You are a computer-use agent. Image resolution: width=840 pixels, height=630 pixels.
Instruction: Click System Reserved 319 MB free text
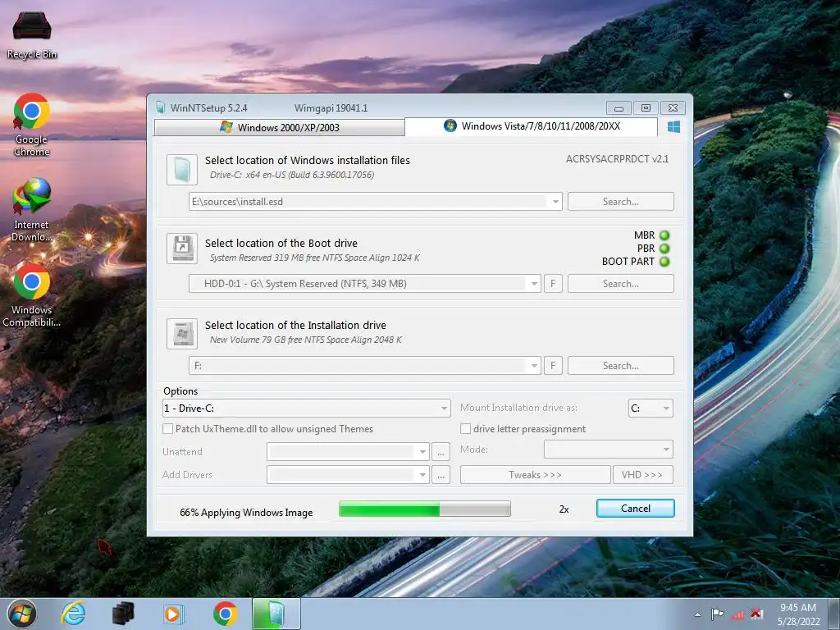click(x=314, y=258)
